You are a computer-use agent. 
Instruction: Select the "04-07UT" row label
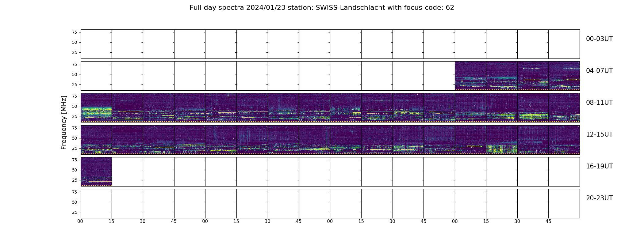click(599, 71)
